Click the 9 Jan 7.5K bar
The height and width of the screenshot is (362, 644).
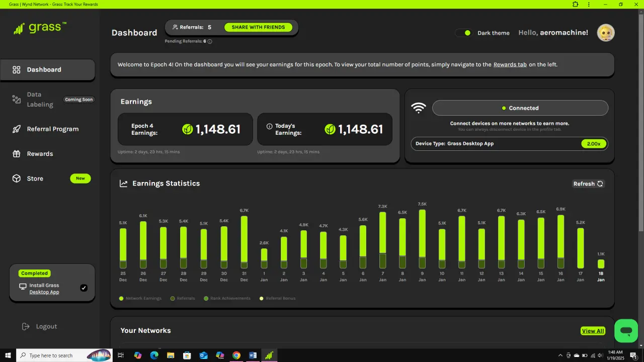422,239
